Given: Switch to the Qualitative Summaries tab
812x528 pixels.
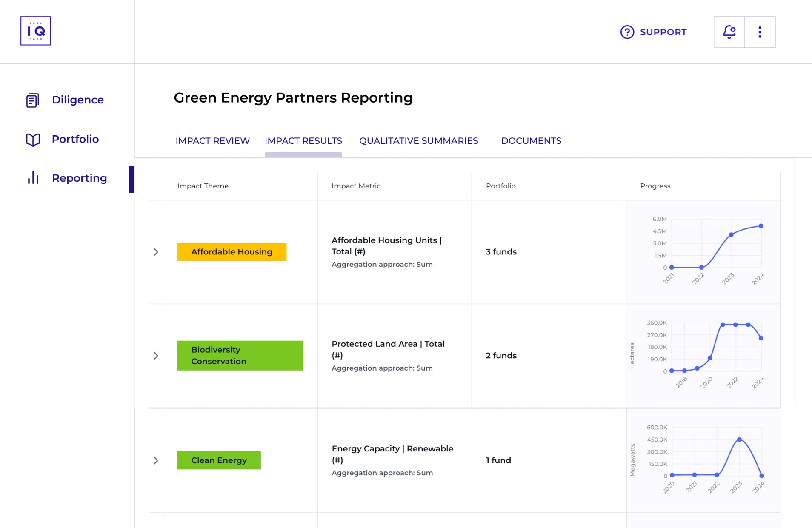Looking at the screenshot, I should click(418, 141).
